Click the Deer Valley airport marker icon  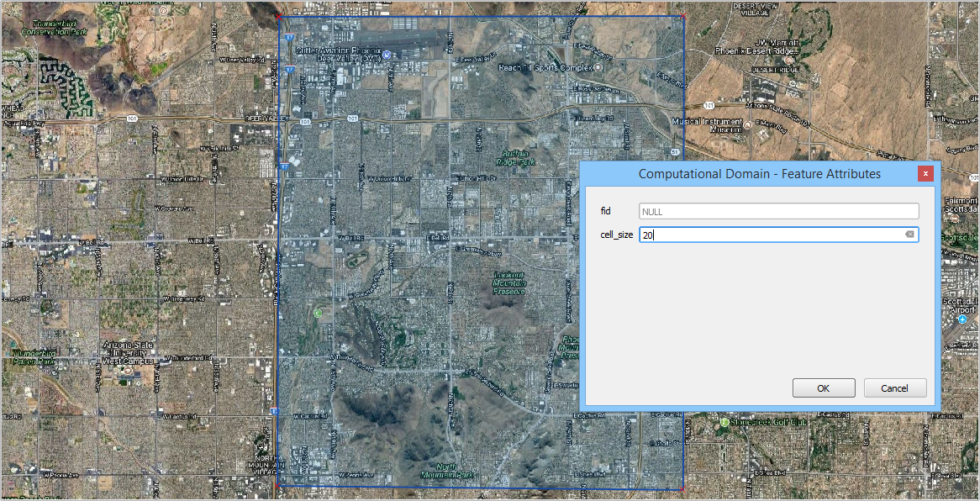click(387, 55)
